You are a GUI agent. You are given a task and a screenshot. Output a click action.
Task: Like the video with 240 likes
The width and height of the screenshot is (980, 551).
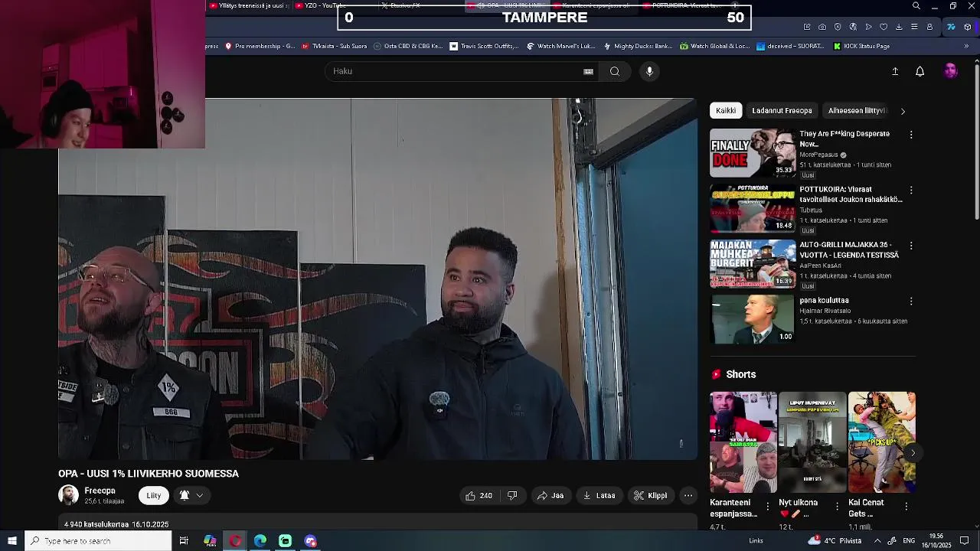point(479,496)
